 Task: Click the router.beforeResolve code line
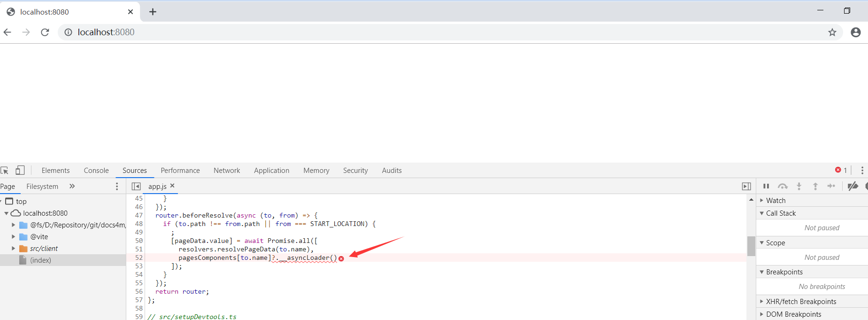[237, 216]
